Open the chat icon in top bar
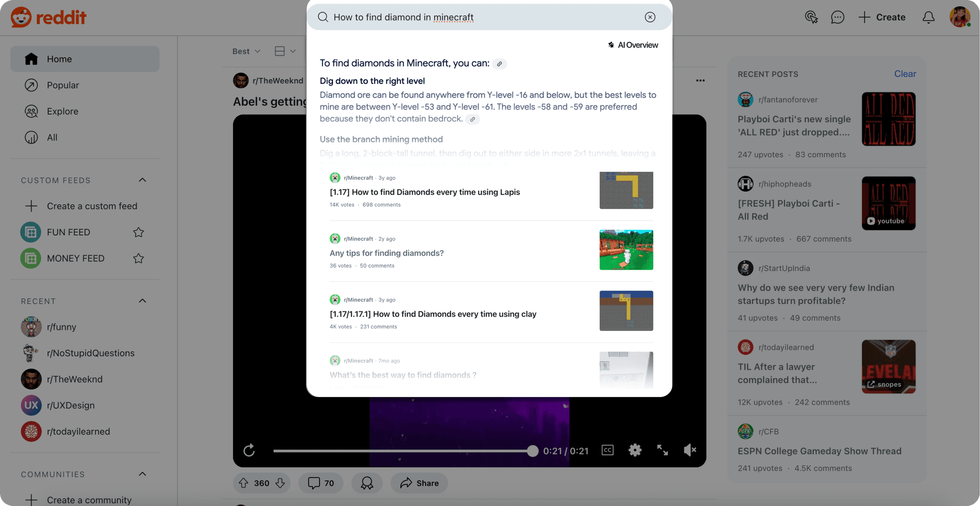The height and width of the screenshot is (506, 980). click(x=837, y=17)
